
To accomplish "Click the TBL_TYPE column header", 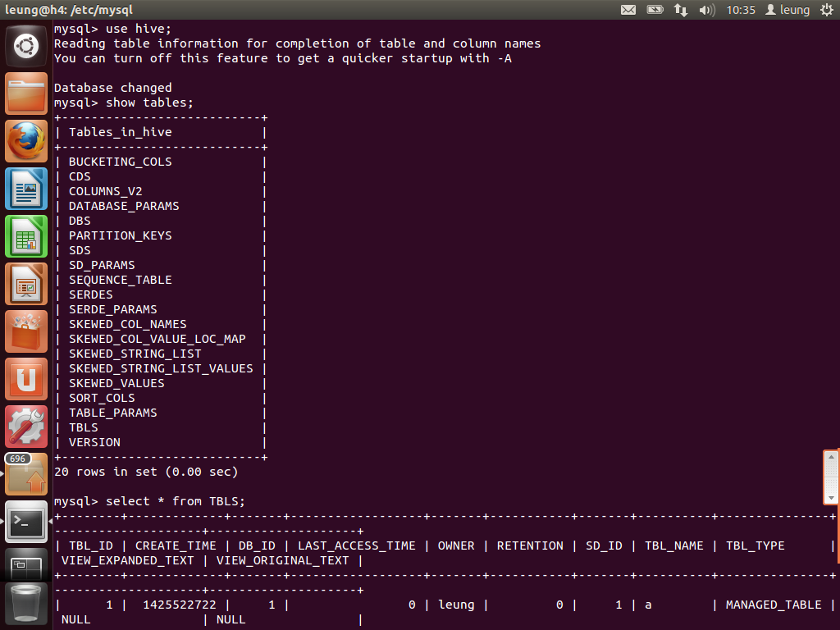I will click(x=756, y=546).
